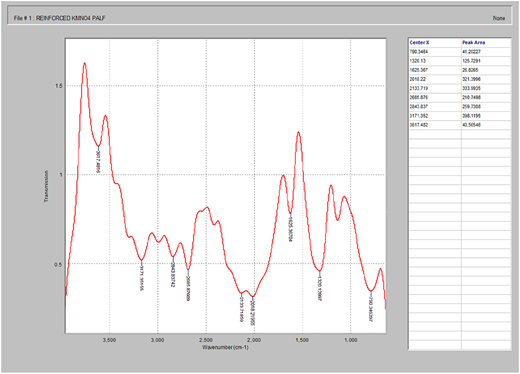Image resolution: width=520 pixels, height=374 pixels.
Task: Click the 0.5 y-axis tick label
Action: [59, 264]
